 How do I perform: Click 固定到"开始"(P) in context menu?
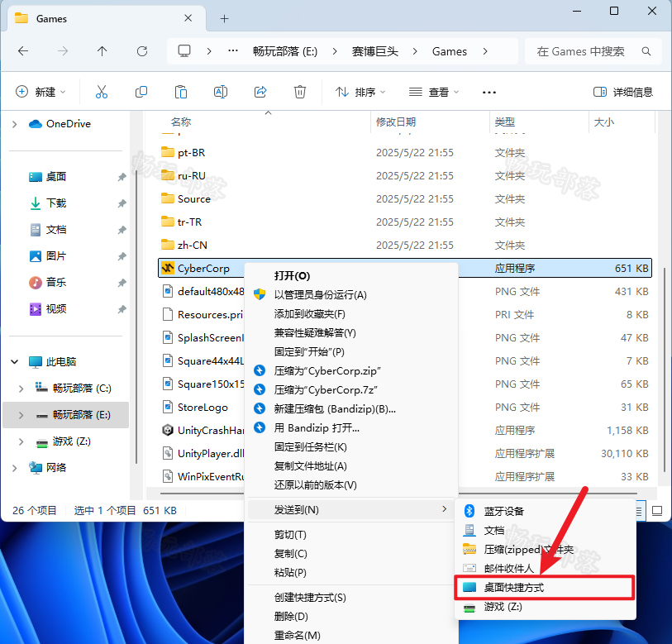point(351,351)
